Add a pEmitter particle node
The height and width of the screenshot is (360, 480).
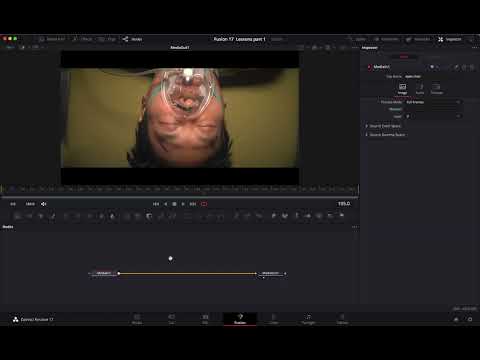tap(236, 216)
